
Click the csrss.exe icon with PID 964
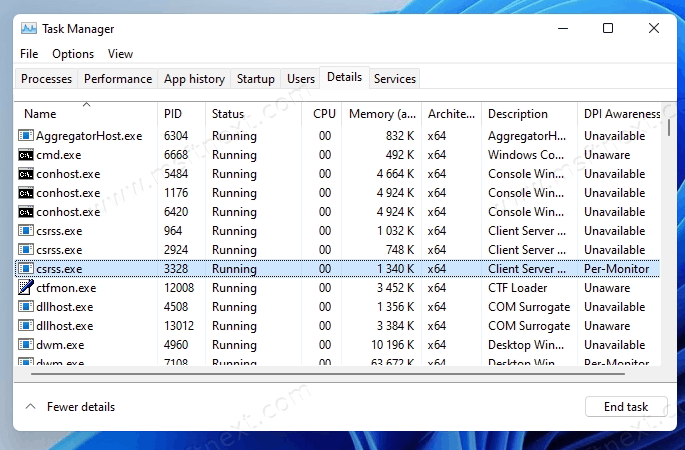(26, 231)
